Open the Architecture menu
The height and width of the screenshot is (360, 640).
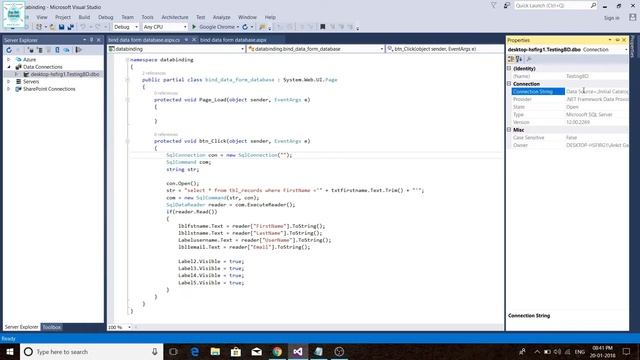point(175,17)
